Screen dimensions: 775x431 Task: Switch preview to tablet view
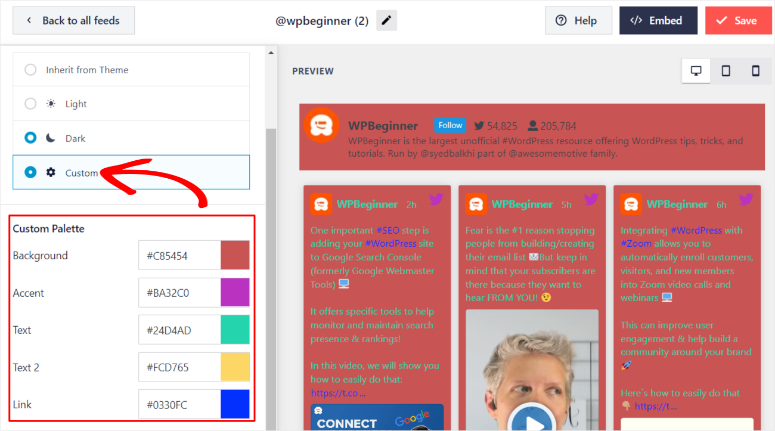(x=726, y=71)
